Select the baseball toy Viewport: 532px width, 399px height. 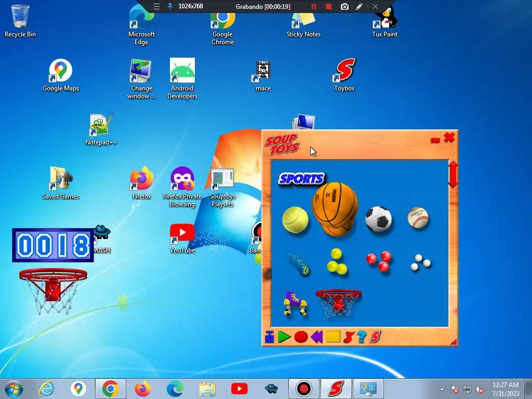click(x=418, y=218)
